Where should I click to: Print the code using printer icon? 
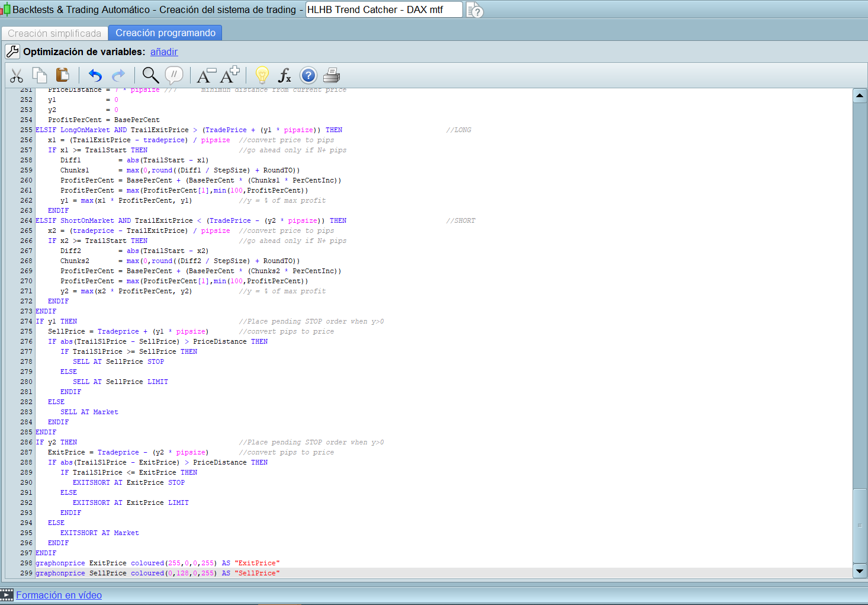(x=332, y=75)
